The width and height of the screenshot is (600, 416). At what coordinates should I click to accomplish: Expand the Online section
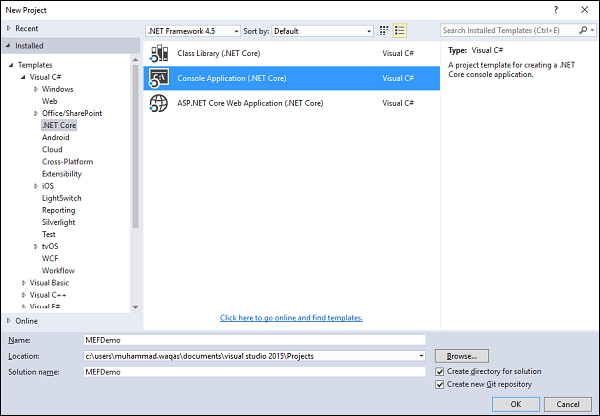pos(9,321)
